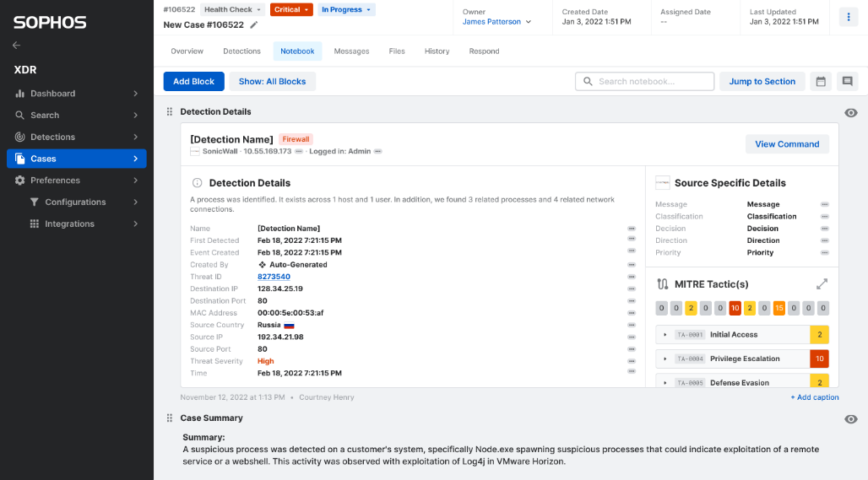Edit the case name with pencil icon
This screenshot has width=868, height=480.
coord(254,24)
